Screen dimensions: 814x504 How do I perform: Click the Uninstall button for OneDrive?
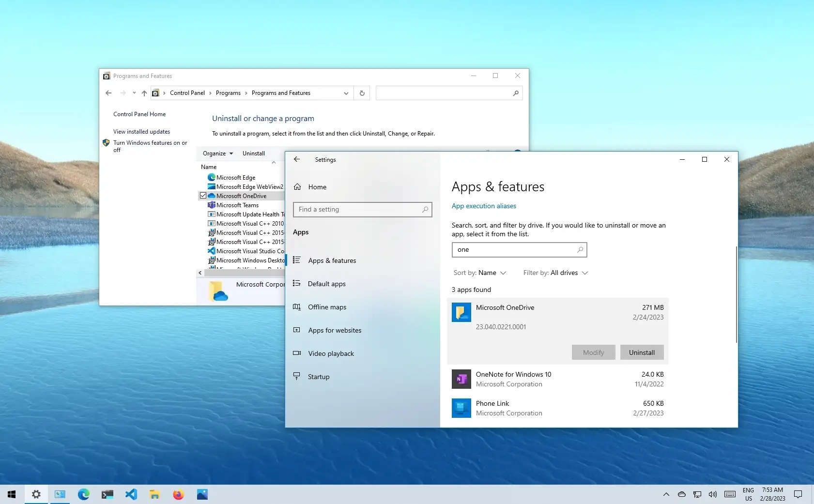coord(642,352)
